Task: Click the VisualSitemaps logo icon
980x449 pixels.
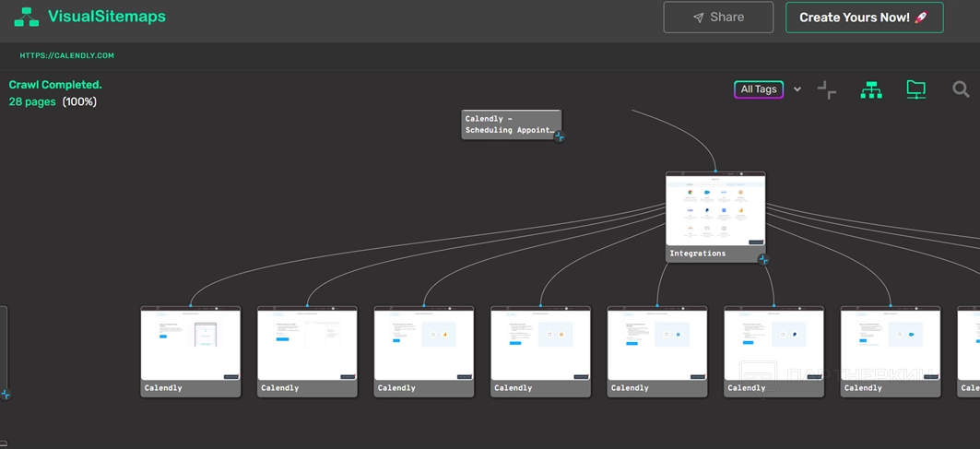Action: click(x=26, y=18)
